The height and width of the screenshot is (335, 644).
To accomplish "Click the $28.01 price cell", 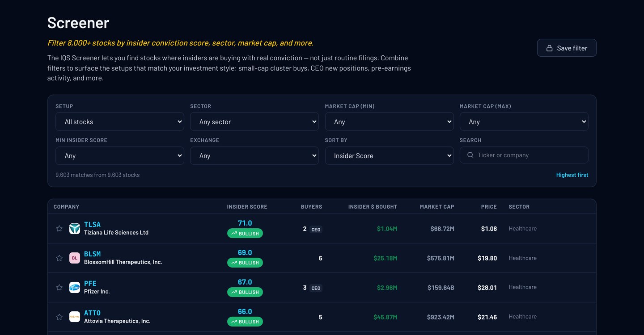I will pos(487,288).
